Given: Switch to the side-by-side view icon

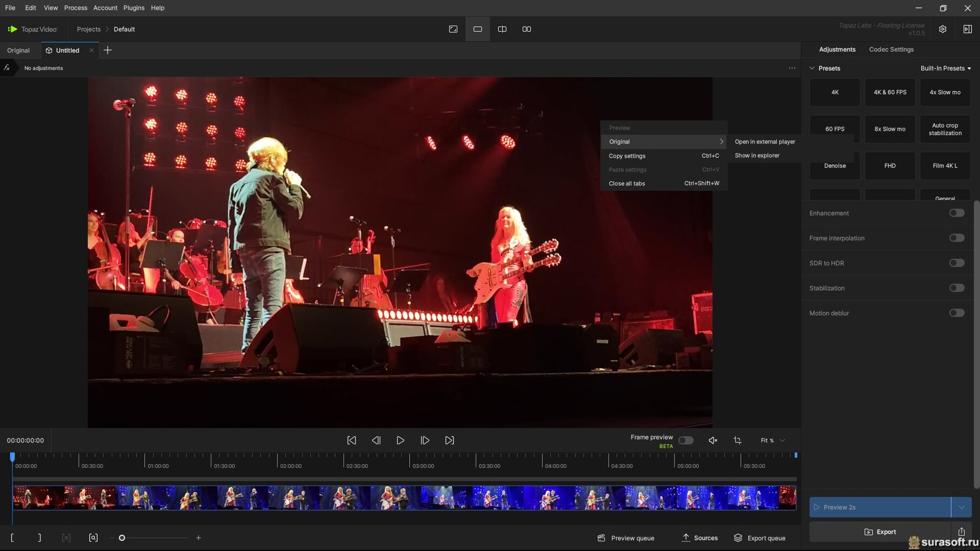Looking at the screenshot, I should pos(526,29).
